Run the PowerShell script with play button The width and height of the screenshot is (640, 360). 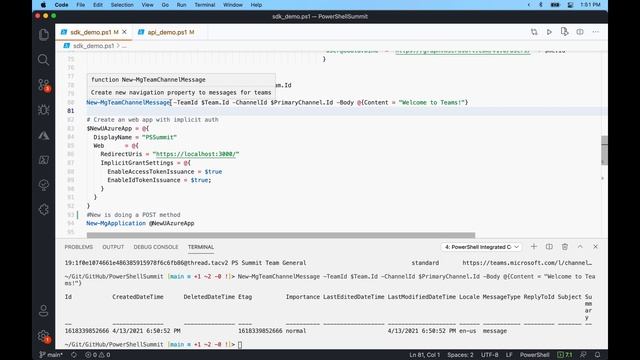[549, 32]
